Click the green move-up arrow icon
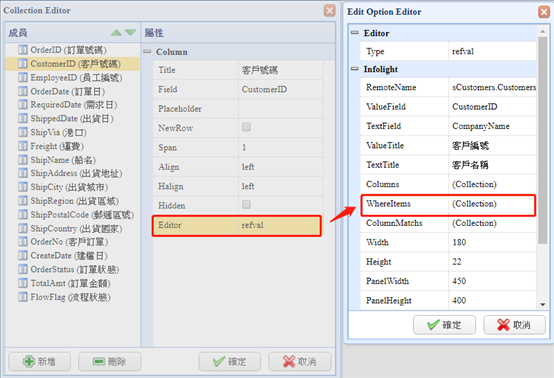 tap(116, 33)
